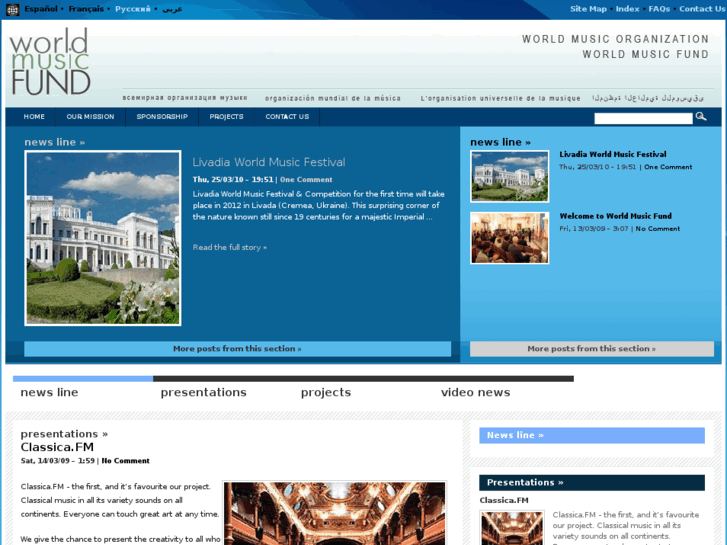Click the Presentations » sidebar header

(x=592, y=483)
